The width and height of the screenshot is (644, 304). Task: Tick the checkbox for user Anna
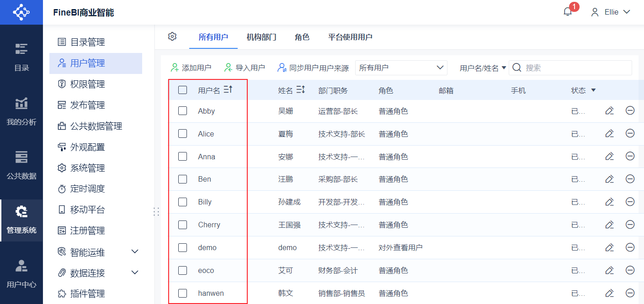[183, 156]
